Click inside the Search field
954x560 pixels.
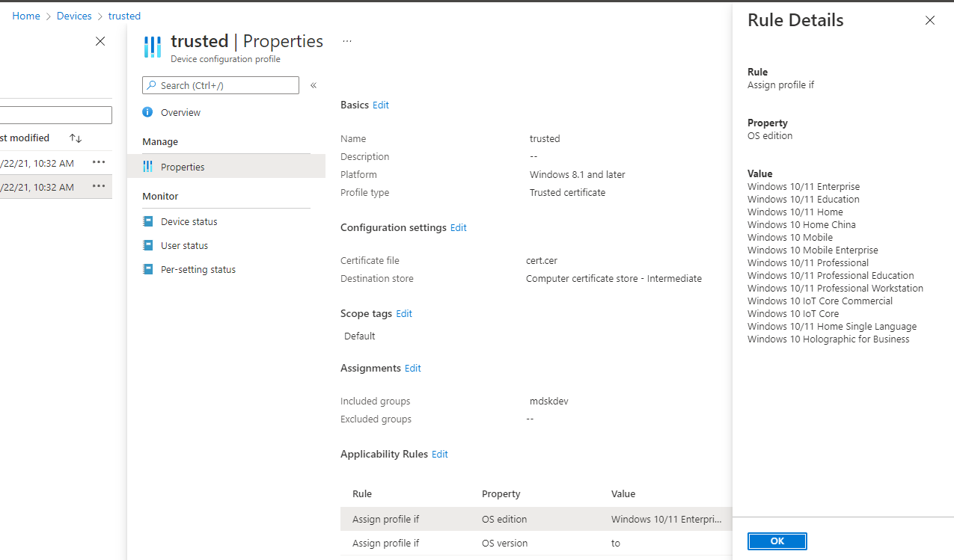(221, 85)
